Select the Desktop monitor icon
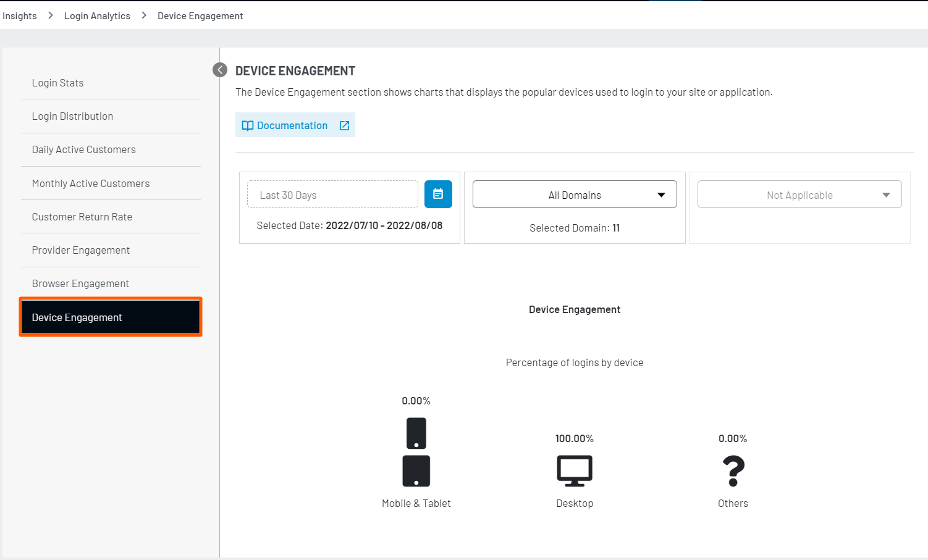928x560 pixels. point(575,470)
